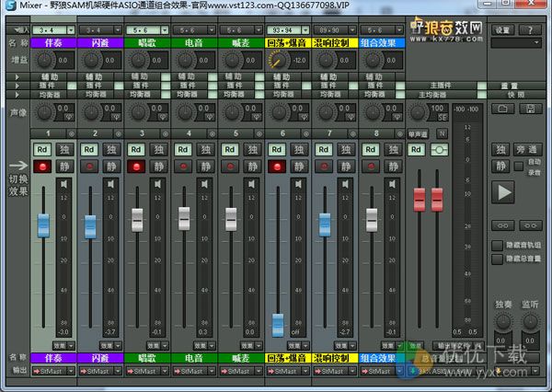
Task: Expand the 辅助 row triangle
Action: tap(17, 76)
